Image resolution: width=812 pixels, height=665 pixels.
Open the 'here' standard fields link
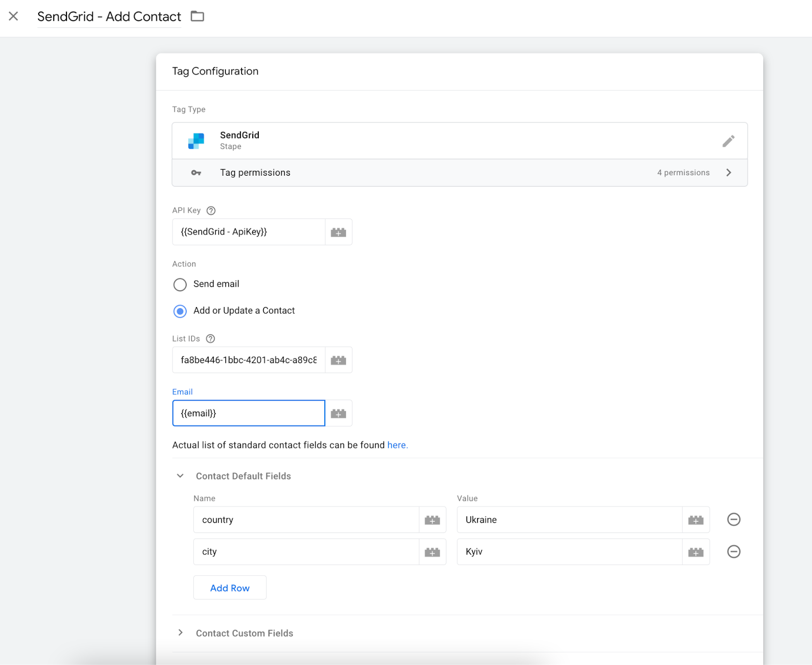[397, 445]
